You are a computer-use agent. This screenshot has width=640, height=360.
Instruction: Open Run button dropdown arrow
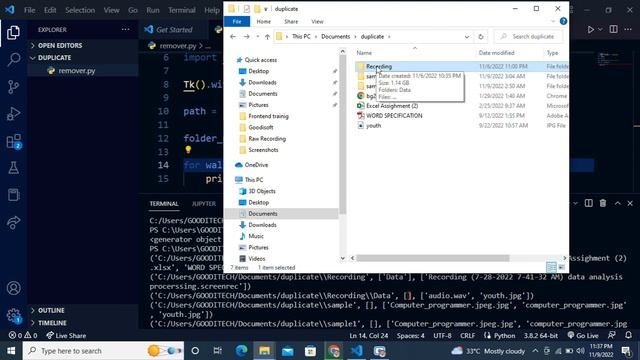pos(600,29)
